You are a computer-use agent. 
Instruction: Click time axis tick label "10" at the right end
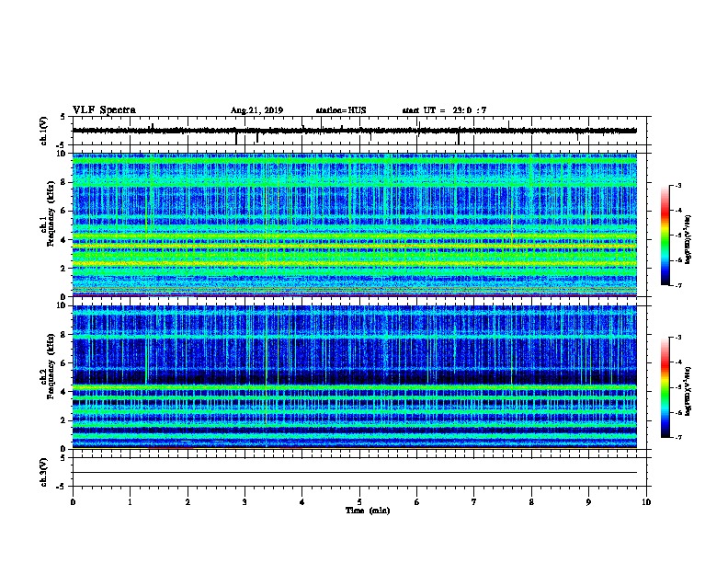point(646,502)
